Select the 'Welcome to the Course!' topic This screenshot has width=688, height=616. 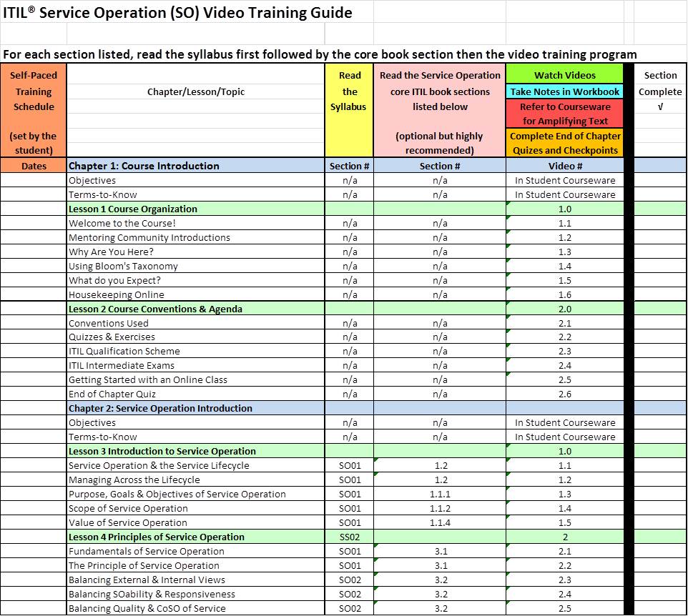(x=196, y=223)
